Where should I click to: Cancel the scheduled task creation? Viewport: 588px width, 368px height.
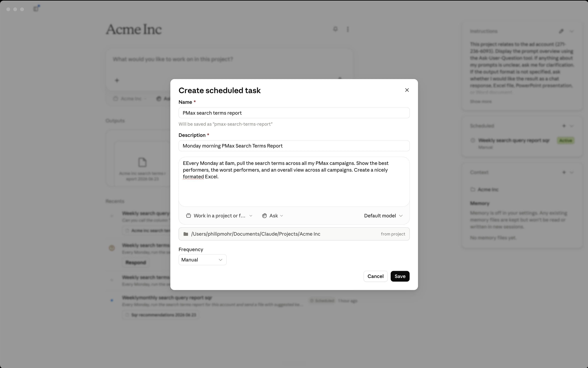click(x=375, y=276)
